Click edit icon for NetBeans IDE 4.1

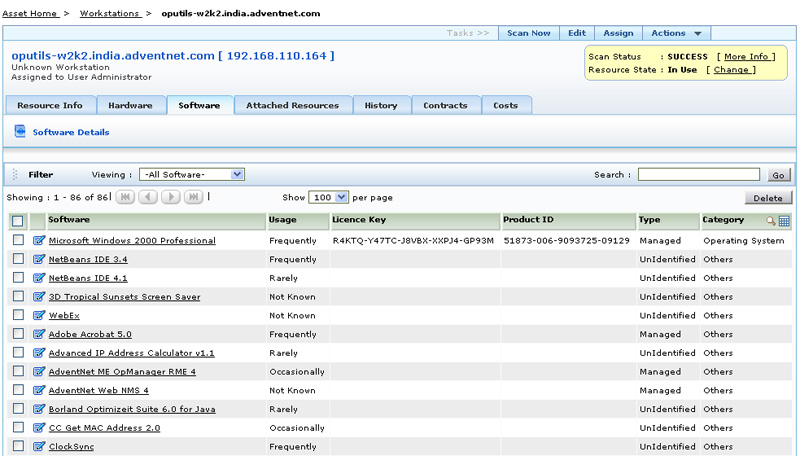39,278
